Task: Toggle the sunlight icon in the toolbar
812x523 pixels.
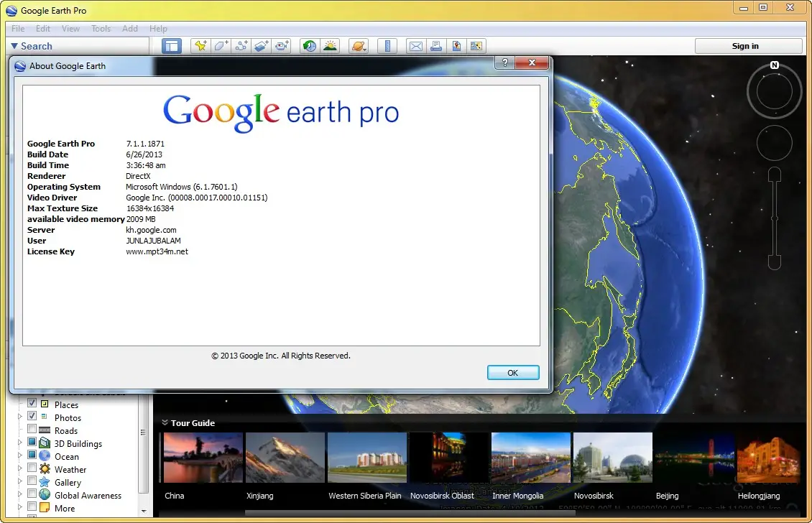Action: click(x=330, y=46)
